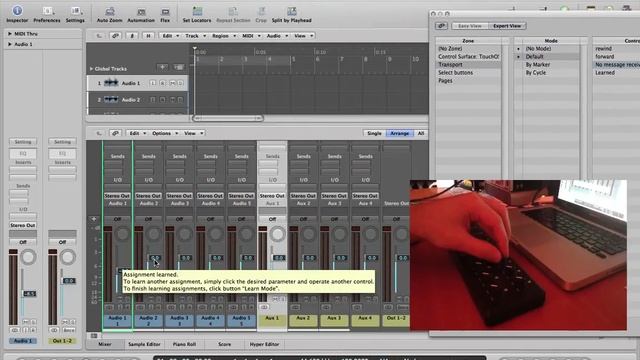Screen dimensions: 640x360
Task: Click the link icon in the Mixer header
Action: pyautogui.click(x=115, y=133)
